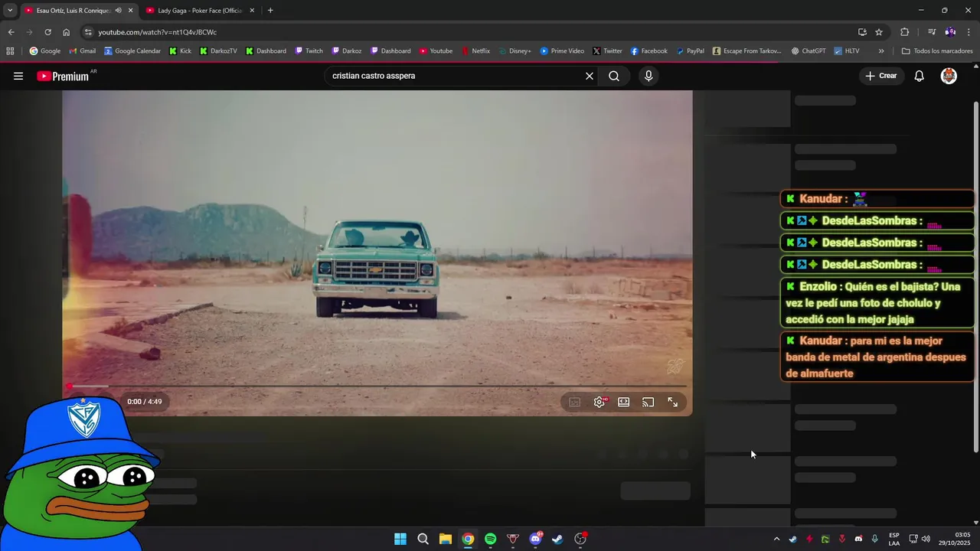Close the Lady Gaga tab
This screenshot has width=980, height=551.
[252, 11]
